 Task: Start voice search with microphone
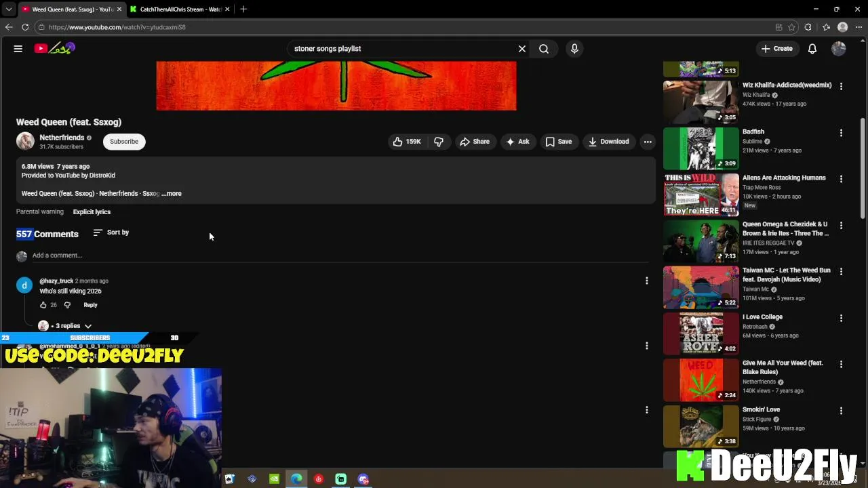click(x=574, y=49)
